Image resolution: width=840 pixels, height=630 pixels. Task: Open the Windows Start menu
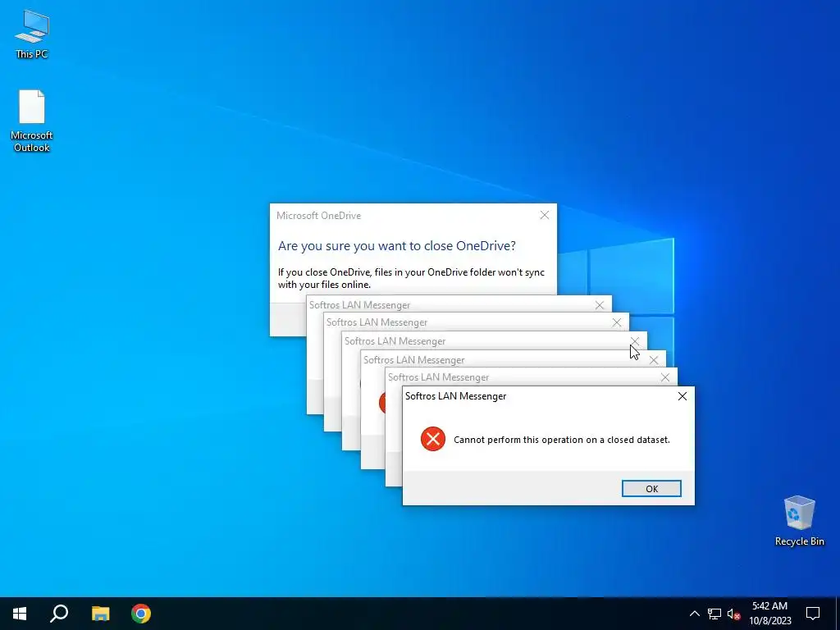pyautogui.click(x=20, y=614)
